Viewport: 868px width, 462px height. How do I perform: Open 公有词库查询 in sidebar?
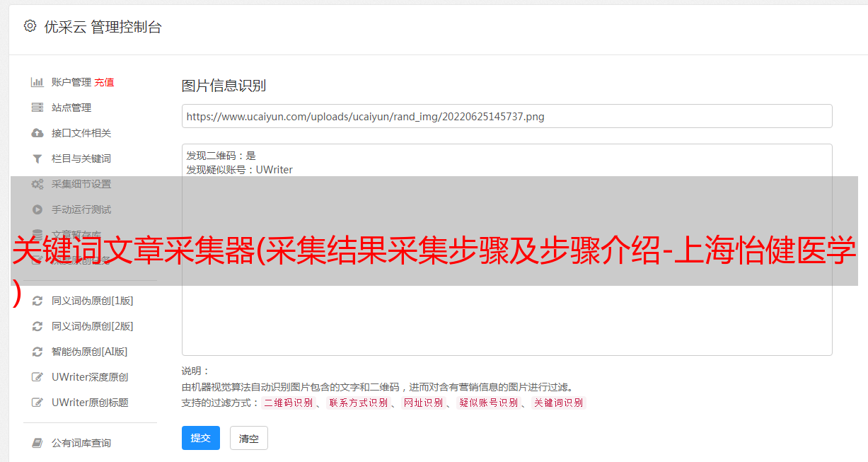click(81, 443)
